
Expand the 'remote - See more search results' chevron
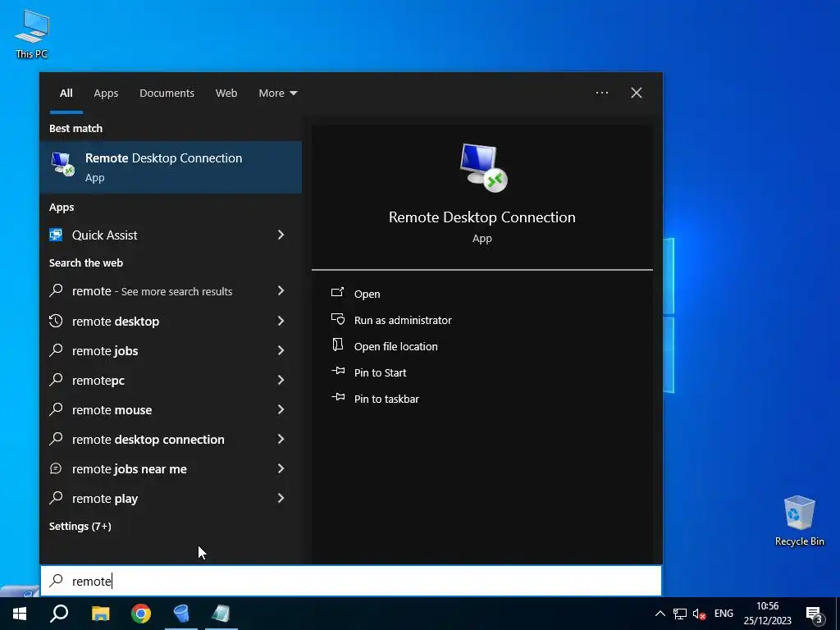tap(281, 290)
